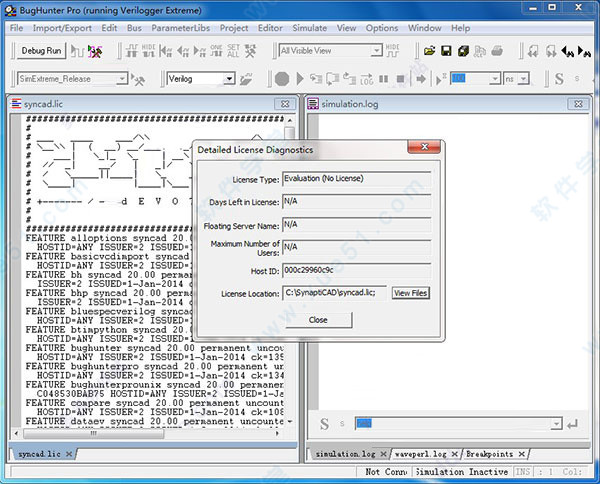Image resolution: width=600 pixels, height=484 pixels.
Task: Click the large S icon in the toolbar
Action: pyautogui.click(x=559, y=79)
